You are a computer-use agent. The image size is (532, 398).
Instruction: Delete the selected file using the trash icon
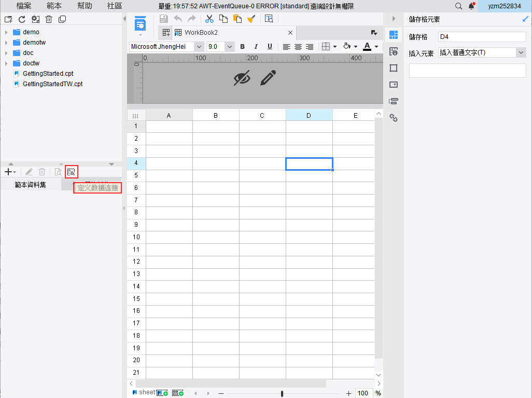(x=49, y=19)
